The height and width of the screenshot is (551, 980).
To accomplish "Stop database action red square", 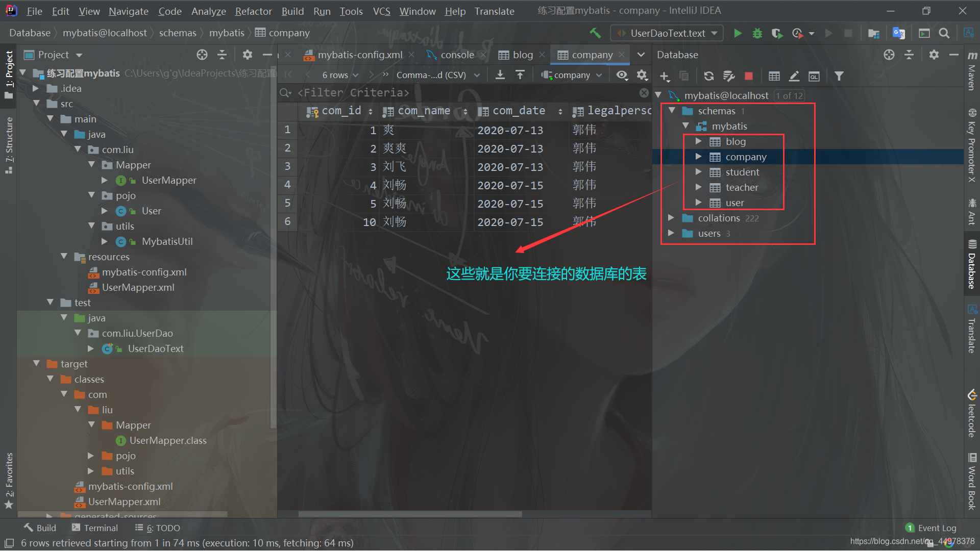I will tap(749, 76).
